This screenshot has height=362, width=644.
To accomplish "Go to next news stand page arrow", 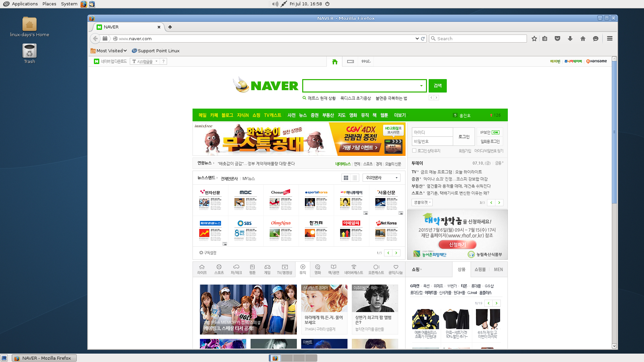I will [x=396, y=253].
